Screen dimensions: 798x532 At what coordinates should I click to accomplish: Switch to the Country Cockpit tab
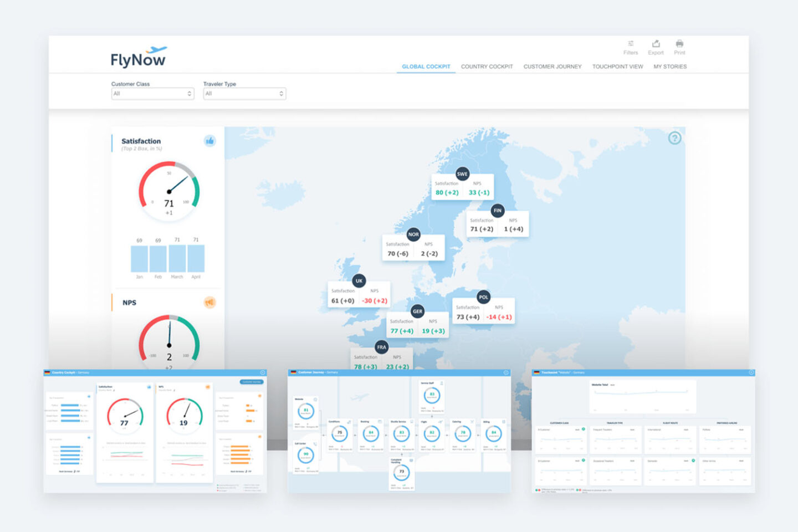coord(487,66)
